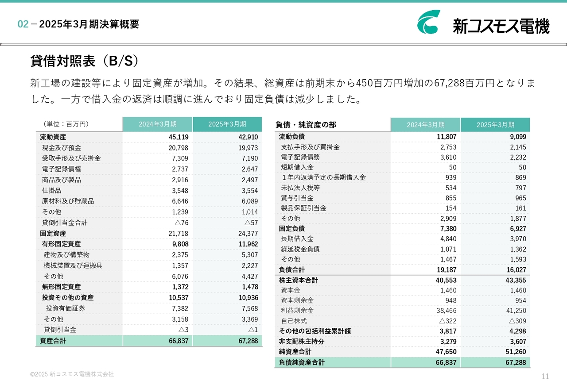567x392 pixels.
Task: Select the １年内返済予定の長期借入金 row label
Action: pos(323,177)
